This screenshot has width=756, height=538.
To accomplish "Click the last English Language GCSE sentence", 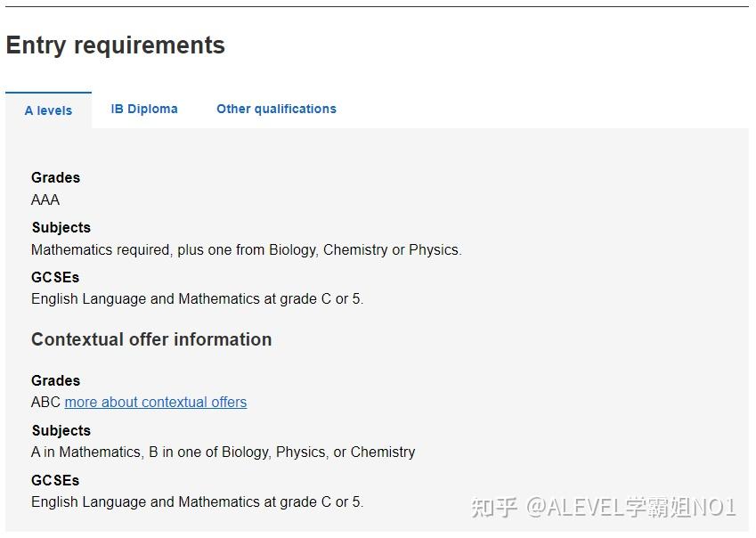I will tap(197, 501).
